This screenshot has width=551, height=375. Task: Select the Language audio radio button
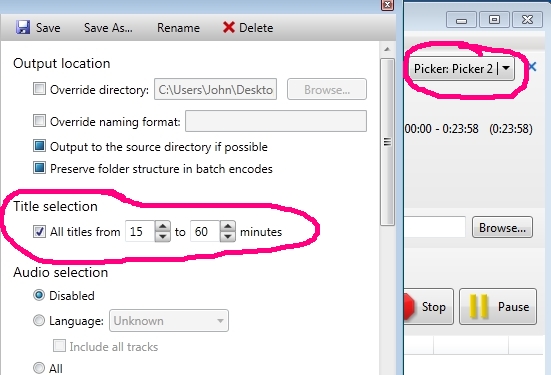coord(39,320)
